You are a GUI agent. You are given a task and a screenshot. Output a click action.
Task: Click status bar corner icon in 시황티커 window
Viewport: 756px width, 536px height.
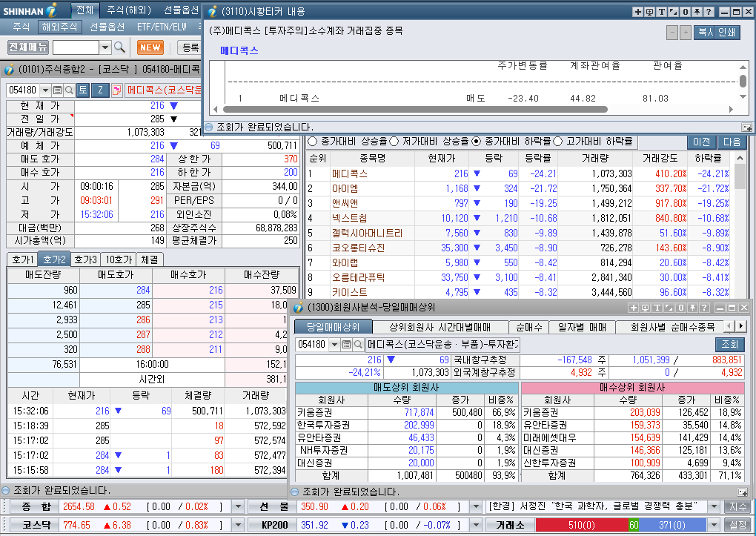[x=747, y=128]
